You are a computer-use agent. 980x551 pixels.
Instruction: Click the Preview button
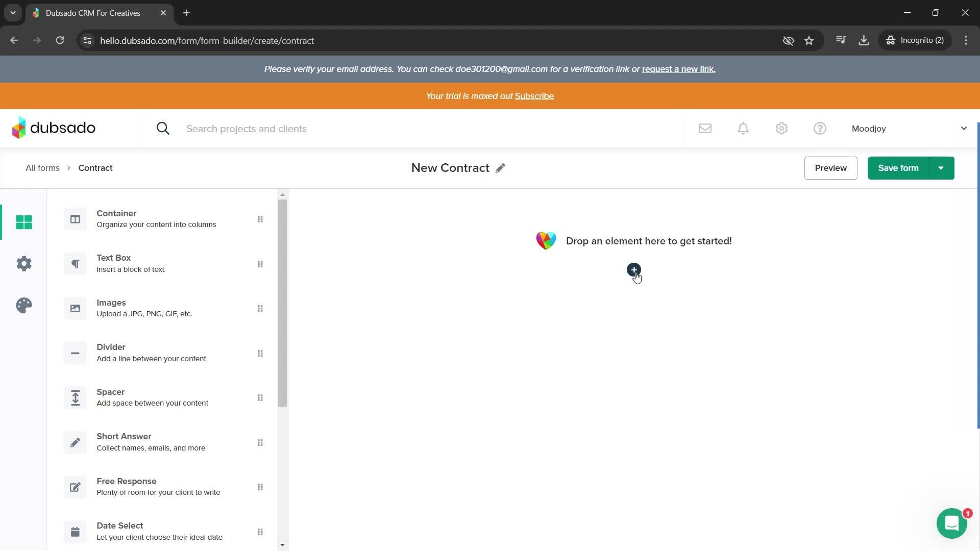[830, 168]
